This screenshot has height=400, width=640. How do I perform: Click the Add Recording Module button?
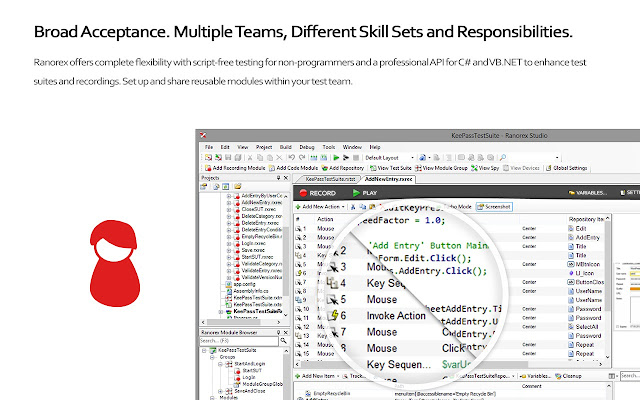[x=235, y=168]
